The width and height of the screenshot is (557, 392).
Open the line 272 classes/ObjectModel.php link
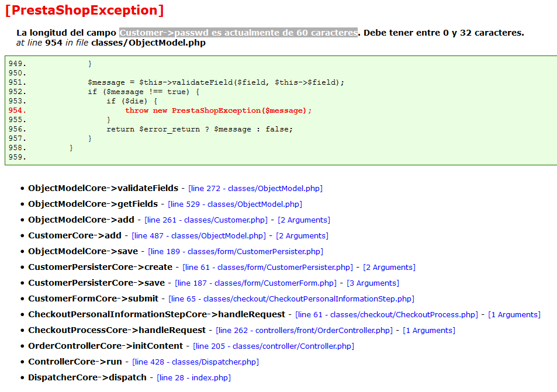coord(255,189)
